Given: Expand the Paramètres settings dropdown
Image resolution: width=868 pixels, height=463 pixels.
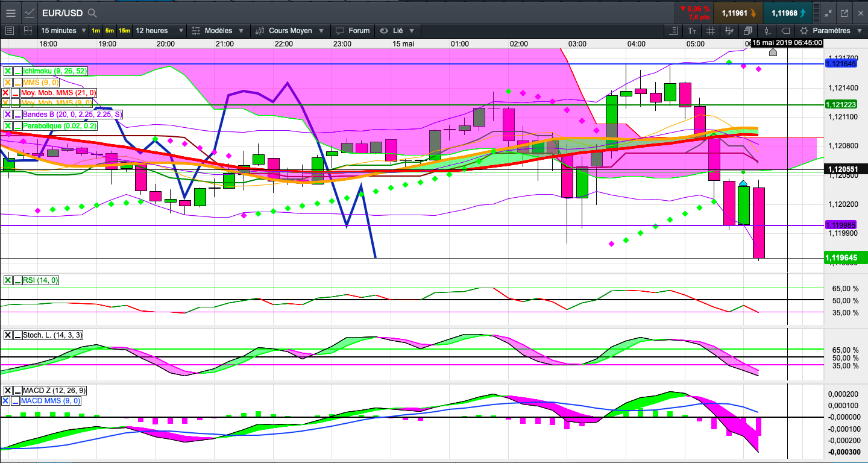Looking at the screenshot, I should coord(831,31).
